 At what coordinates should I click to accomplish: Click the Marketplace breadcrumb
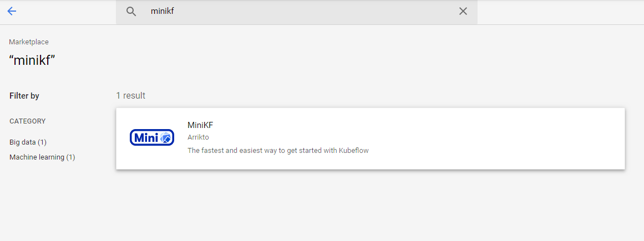pyautogui.click(x=29, y=42)
